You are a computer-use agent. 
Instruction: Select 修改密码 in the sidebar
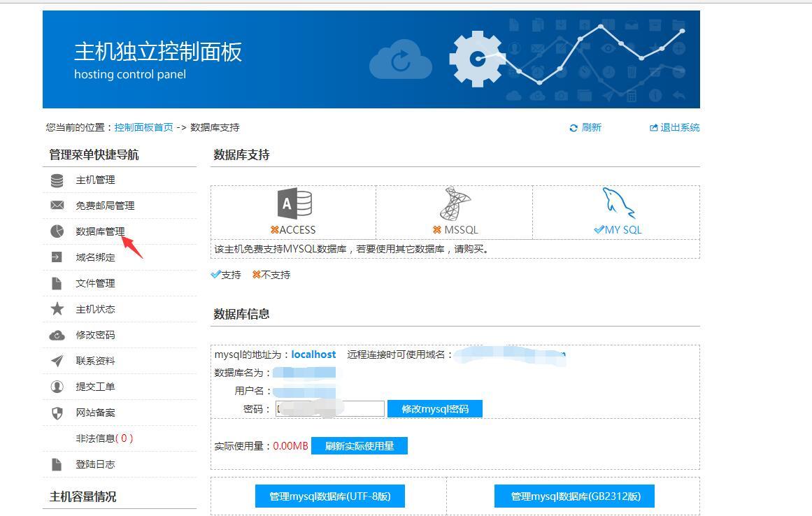95,335
